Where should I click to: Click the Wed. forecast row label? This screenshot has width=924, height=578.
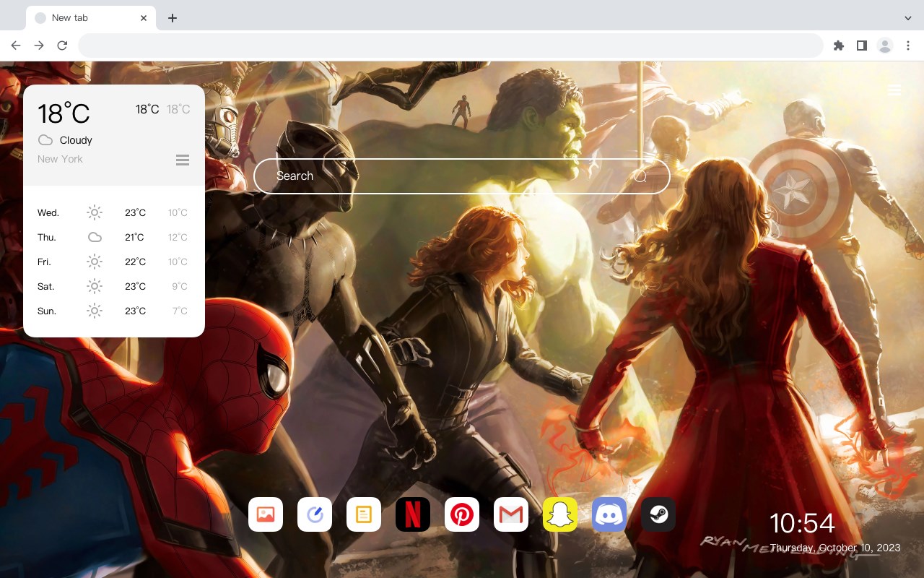[48, 212]
